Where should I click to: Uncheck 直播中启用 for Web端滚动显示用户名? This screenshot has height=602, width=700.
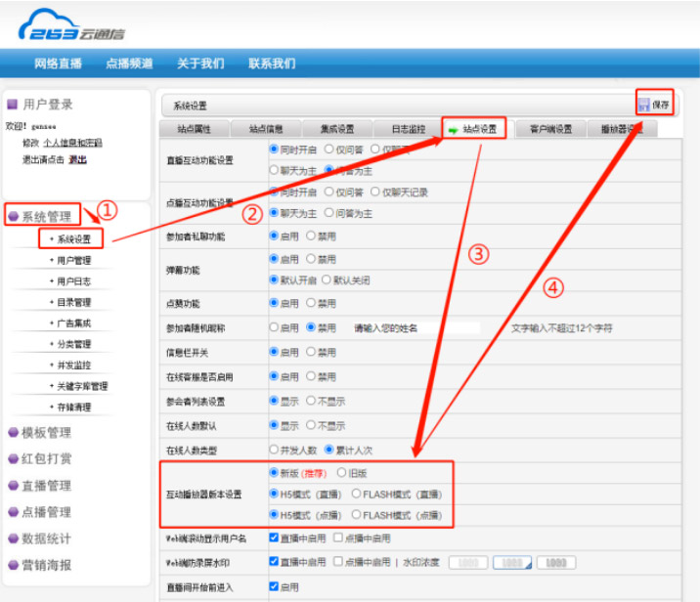pyautogui.click(x=274, y=538)
